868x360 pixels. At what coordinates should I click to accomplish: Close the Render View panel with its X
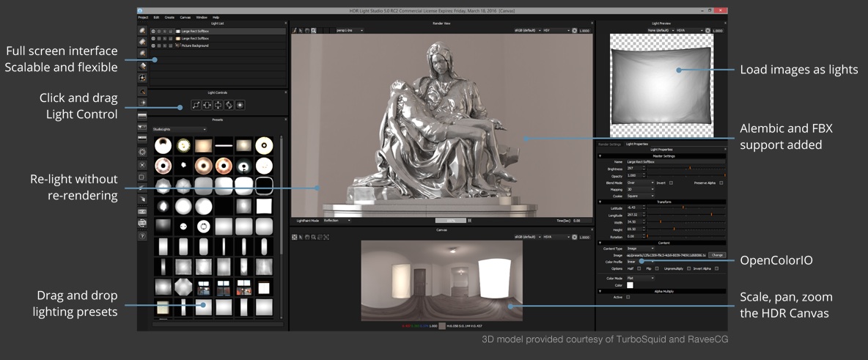pyautogui.click(x=592, y=23)
